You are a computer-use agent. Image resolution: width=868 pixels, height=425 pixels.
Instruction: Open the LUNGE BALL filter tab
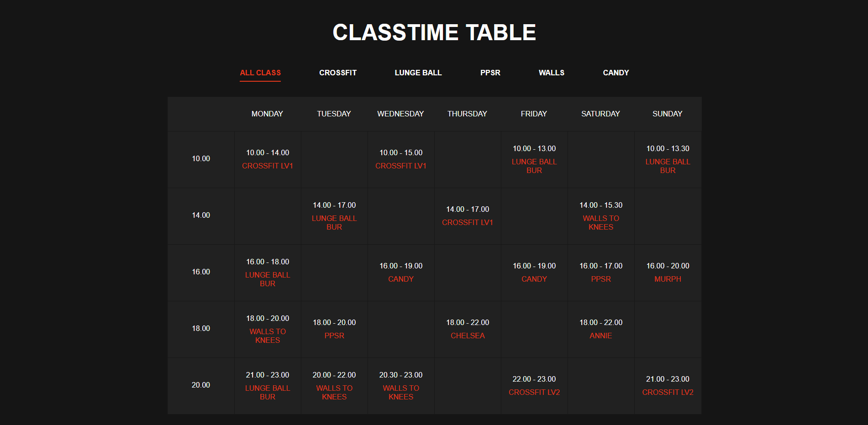click(x=418, y=73)
